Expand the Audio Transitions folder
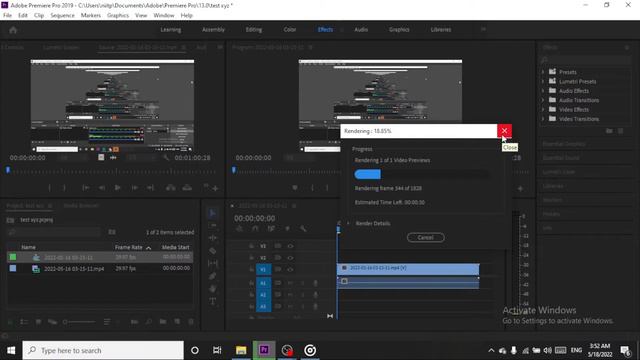The height and width of the screenshot is (360, 640). click(543, 100)
